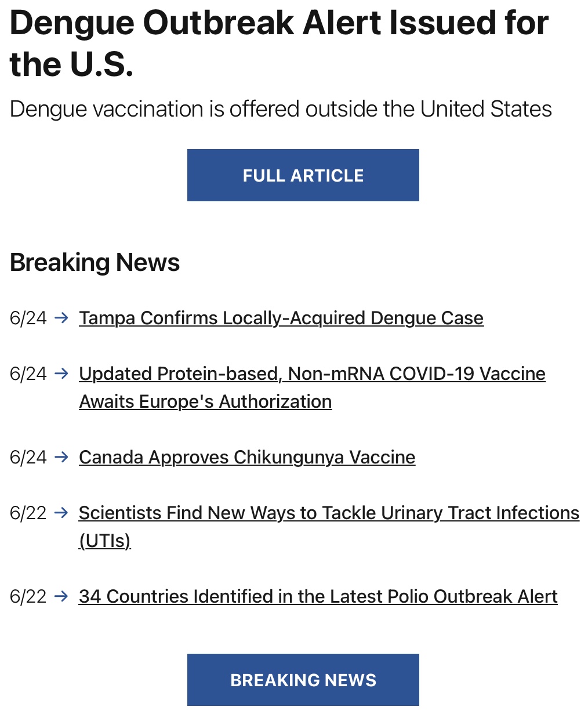Click the Dengue vaccination subtitle text
Image resolution: width=588 pixels, height=710 pixels.
(x=281, y=109)
